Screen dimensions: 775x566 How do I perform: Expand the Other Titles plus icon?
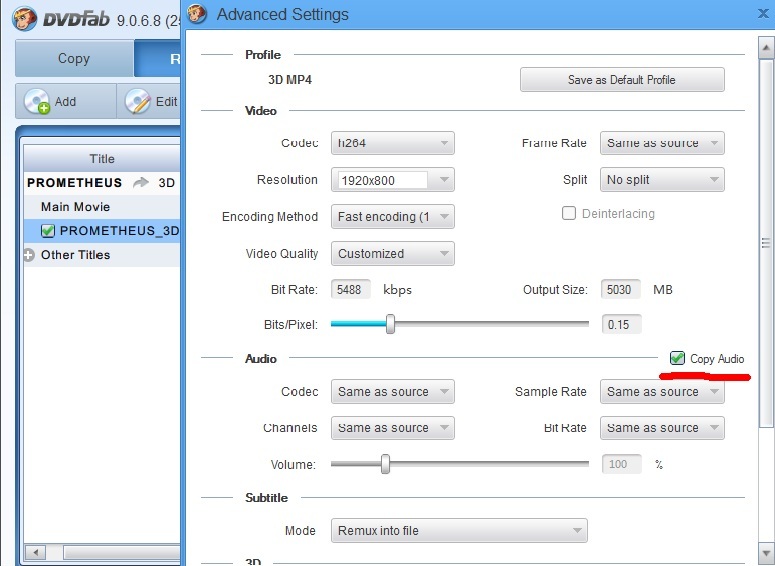29,255
